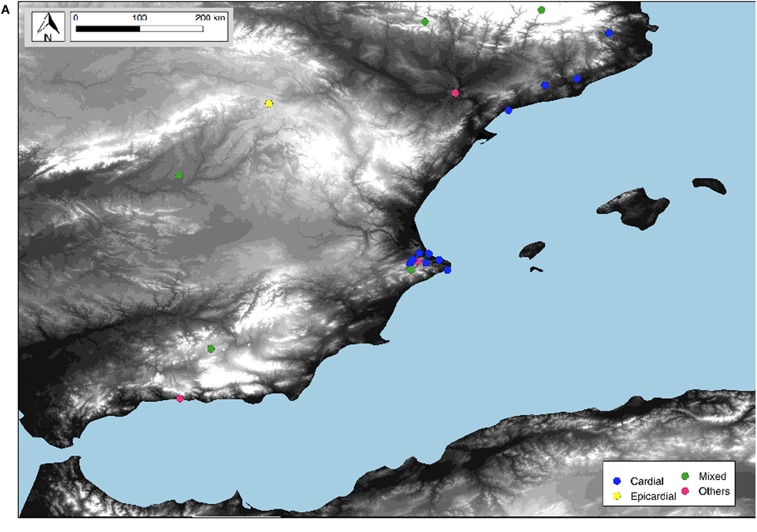Click the panel label "A"
The image size is (757, 532).
(6, 10)
